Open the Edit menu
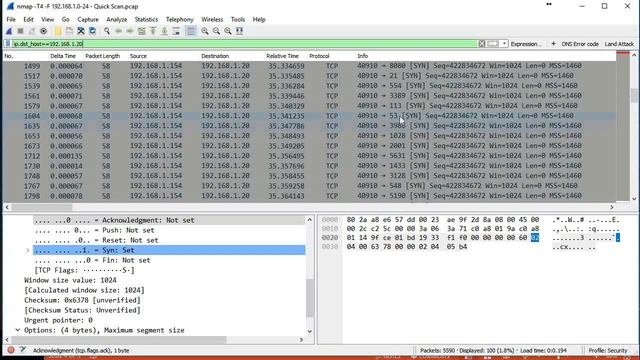 [x=28, y=19]
